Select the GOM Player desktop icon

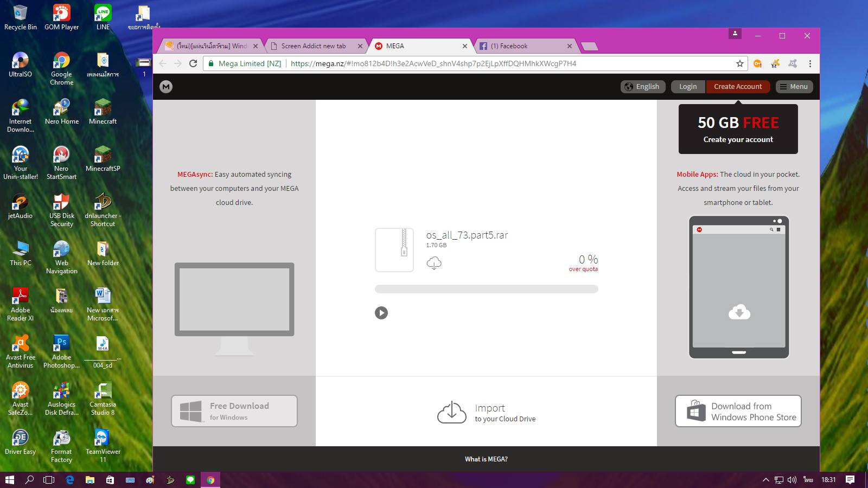click(x=61, y=17)
